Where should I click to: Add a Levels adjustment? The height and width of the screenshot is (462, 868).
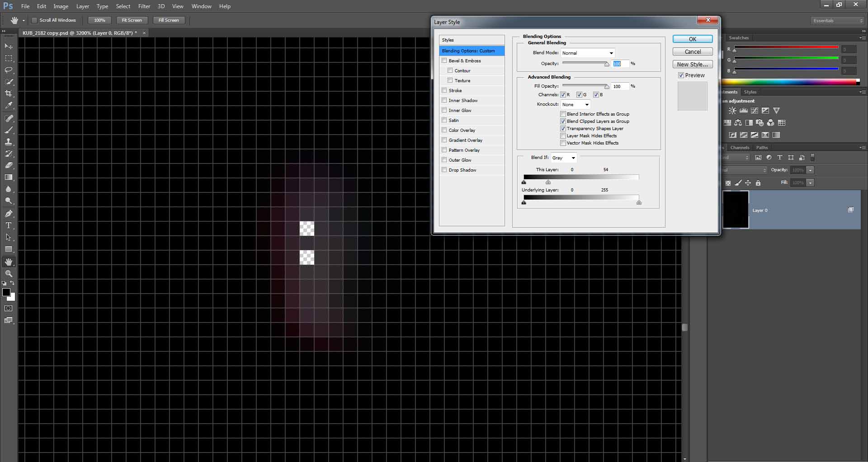[x=743, y=111]
